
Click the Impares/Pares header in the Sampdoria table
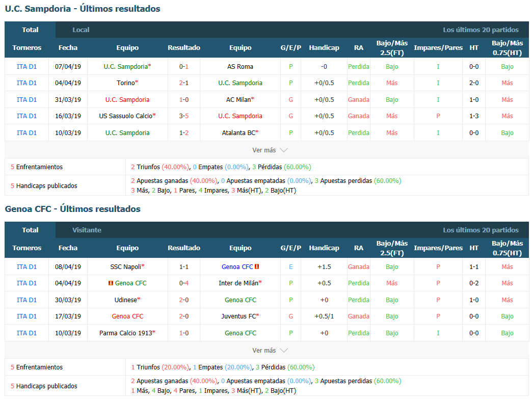(x=438, y=48)
